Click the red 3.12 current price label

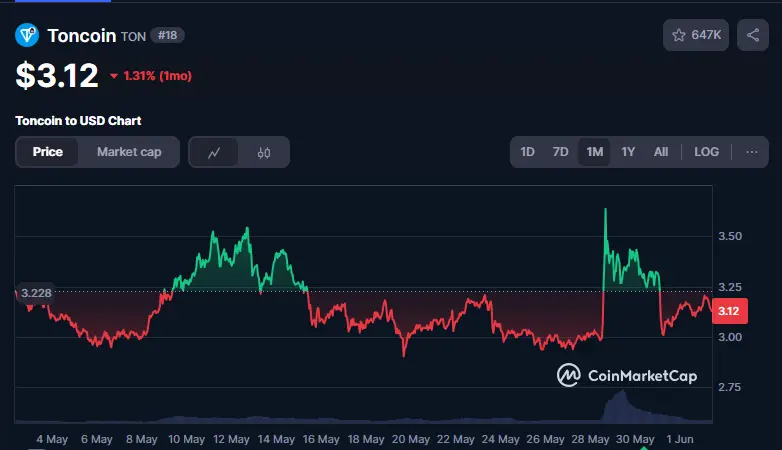tap(730, 311)
